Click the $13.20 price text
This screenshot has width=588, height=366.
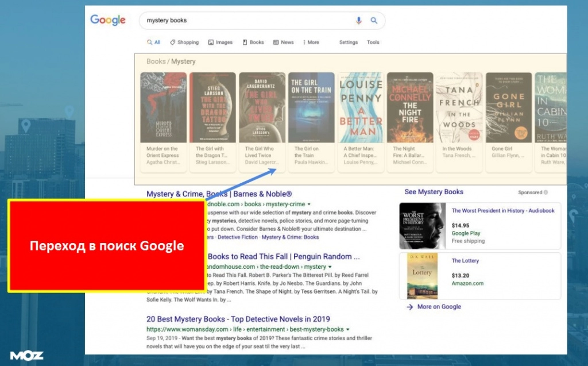(460, 276)
